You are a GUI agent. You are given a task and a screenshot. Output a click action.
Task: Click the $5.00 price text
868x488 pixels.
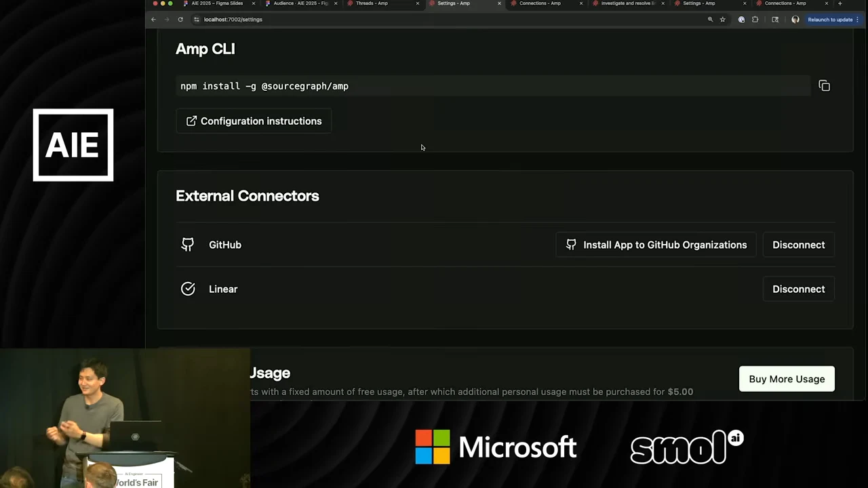(x=680, y=392)
